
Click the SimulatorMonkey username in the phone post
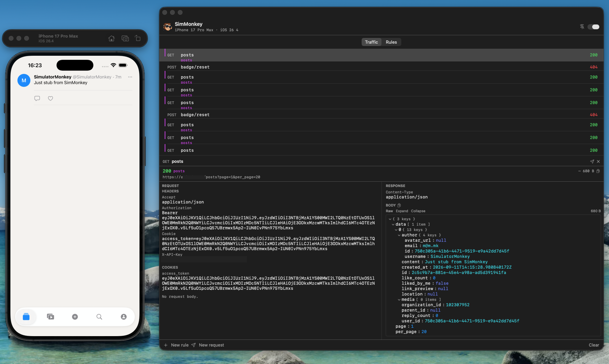click(52, 77)
